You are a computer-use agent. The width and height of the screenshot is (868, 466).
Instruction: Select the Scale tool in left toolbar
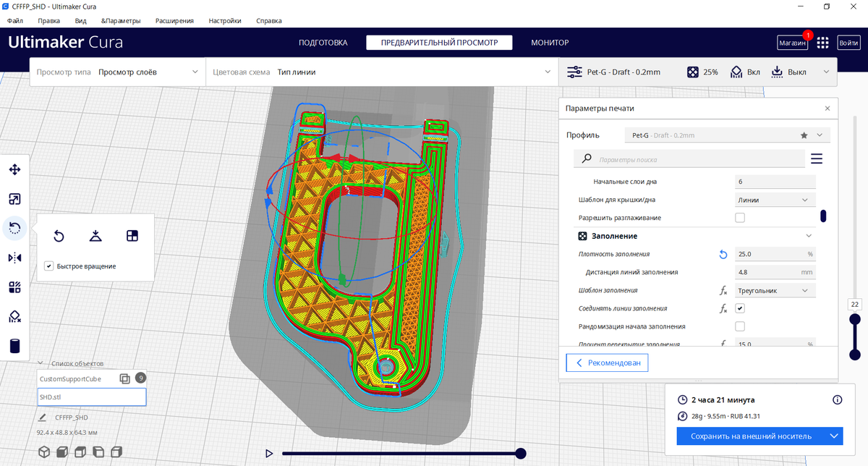click(14, 199)
